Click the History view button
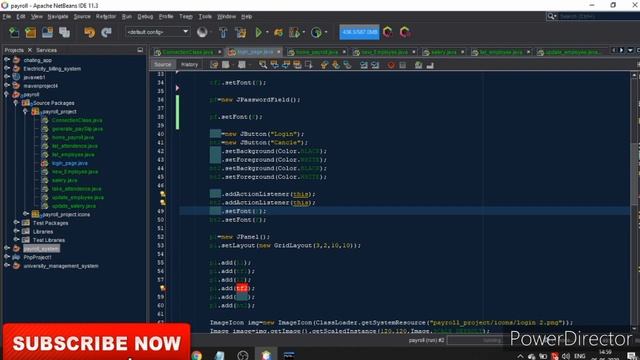640x360 pixels. [x=189, y=64]
